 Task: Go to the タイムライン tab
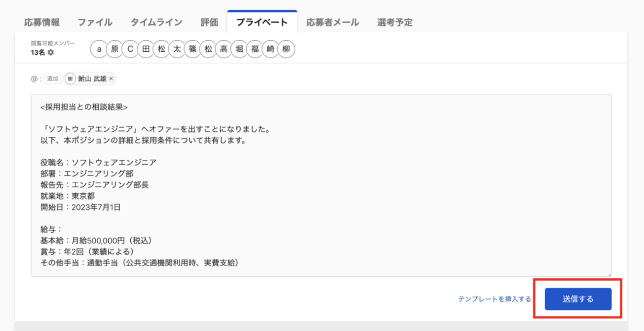[156, 22]
